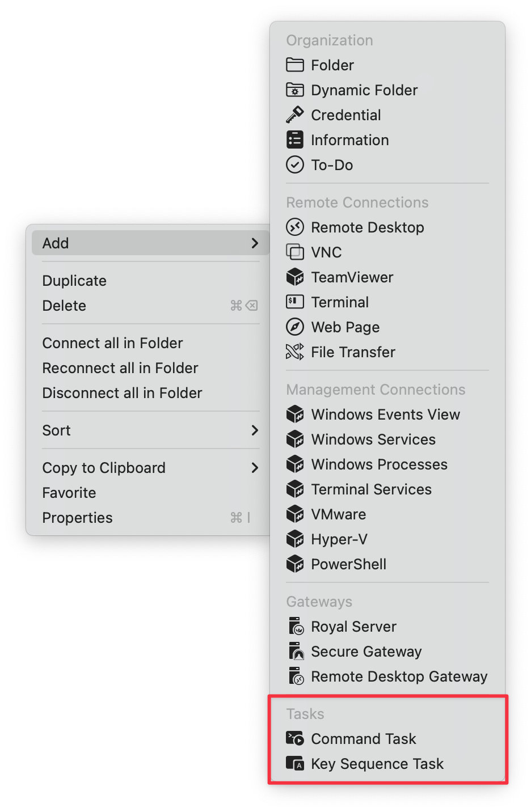Click the TeamViewer cube icon
Viewport: 531px width, 812px height.
click(x=295, y=277)
